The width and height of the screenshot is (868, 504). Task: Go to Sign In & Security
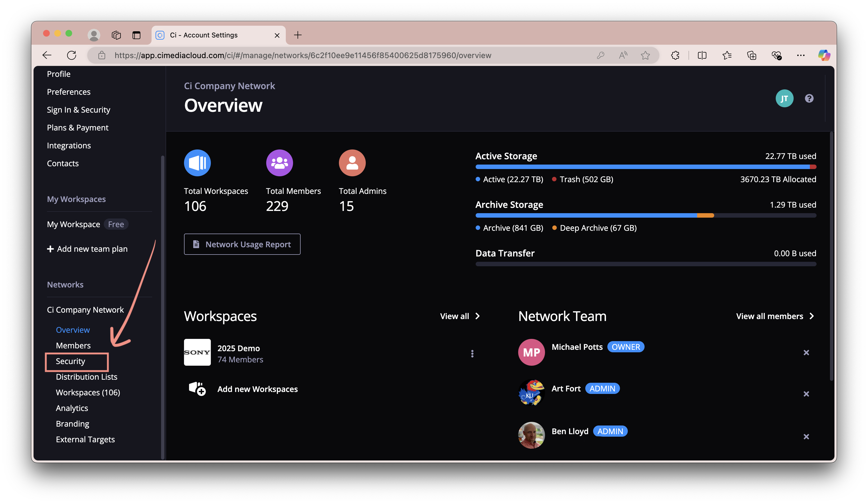point(79,110)
